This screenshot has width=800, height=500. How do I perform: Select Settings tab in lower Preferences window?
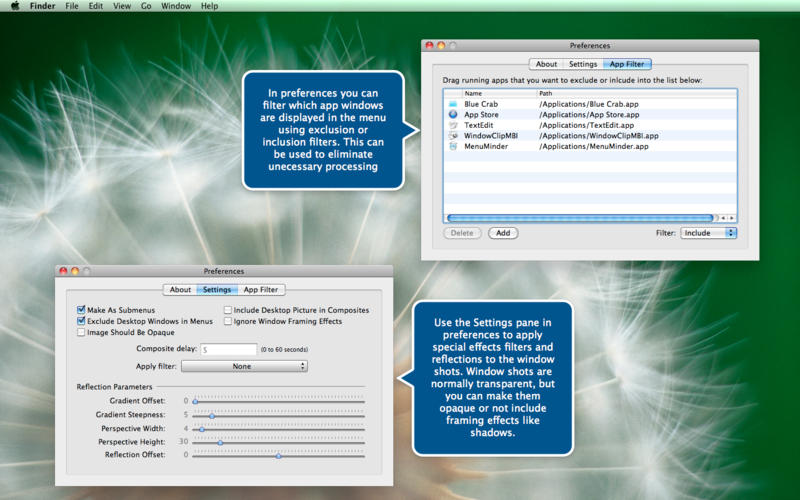217,289
